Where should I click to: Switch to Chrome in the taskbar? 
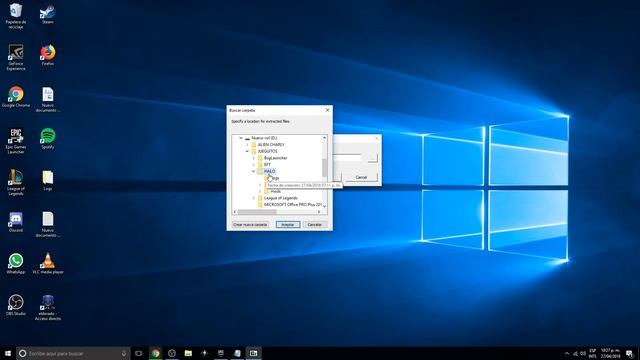coord(156,353)
